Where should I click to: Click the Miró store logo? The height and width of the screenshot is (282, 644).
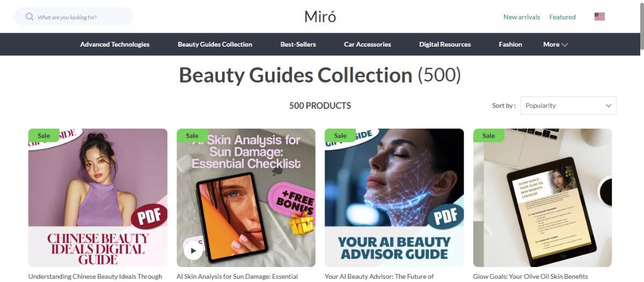click(320, 17)
